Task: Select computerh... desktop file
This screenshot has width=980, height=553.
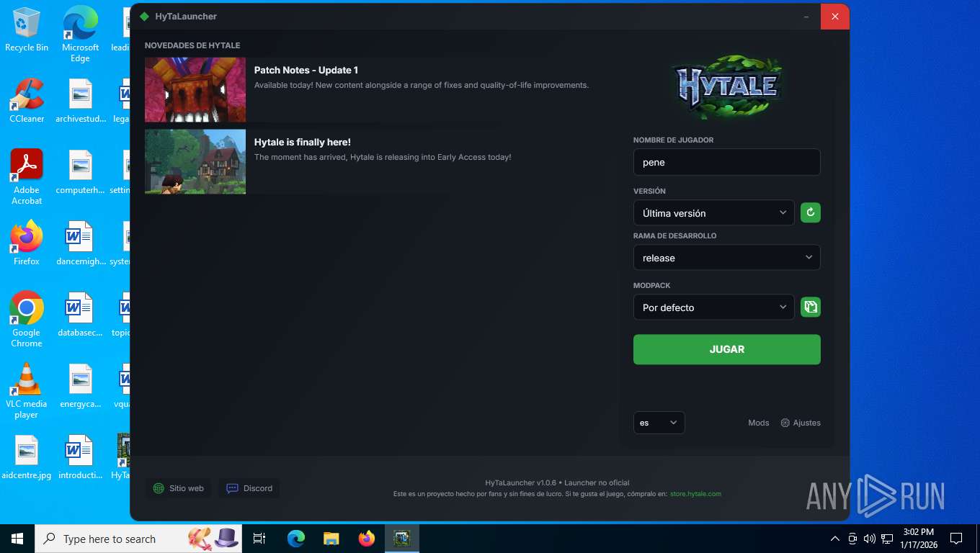Action: coord(80,172)
